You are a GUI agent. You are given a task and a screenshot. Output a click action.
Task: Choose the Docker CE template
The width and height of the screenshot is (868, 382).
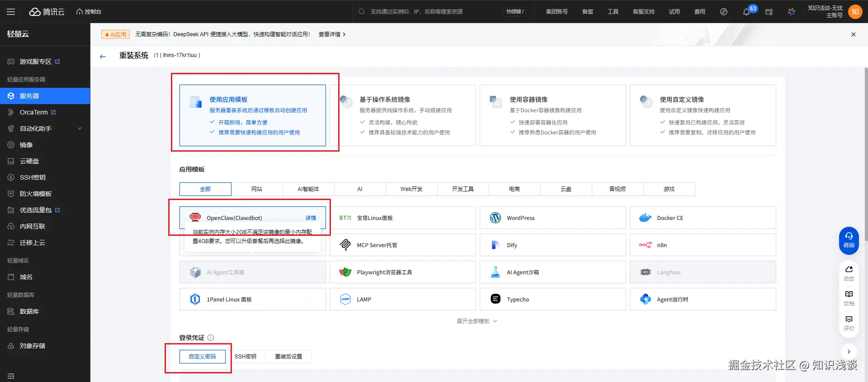pos(703,218)
